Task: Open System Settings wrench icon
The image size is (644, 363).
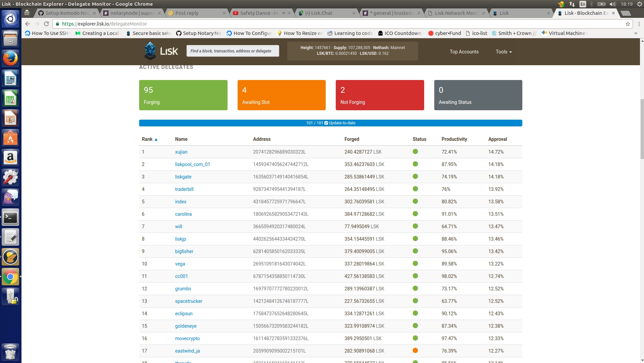Action: point(10,177)
